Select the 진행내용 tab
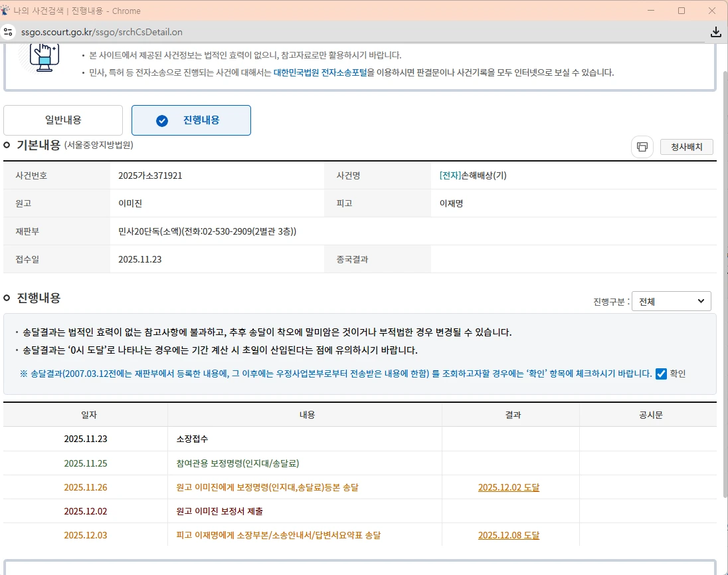The height and width of the screenshot is (575, 728). click(x=191, y=120)
